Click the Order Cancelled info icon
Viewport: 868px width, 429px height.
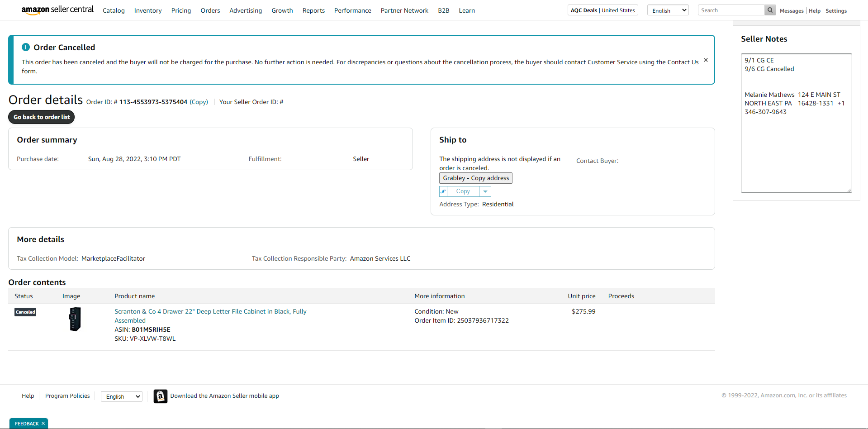tap(26, 47)
